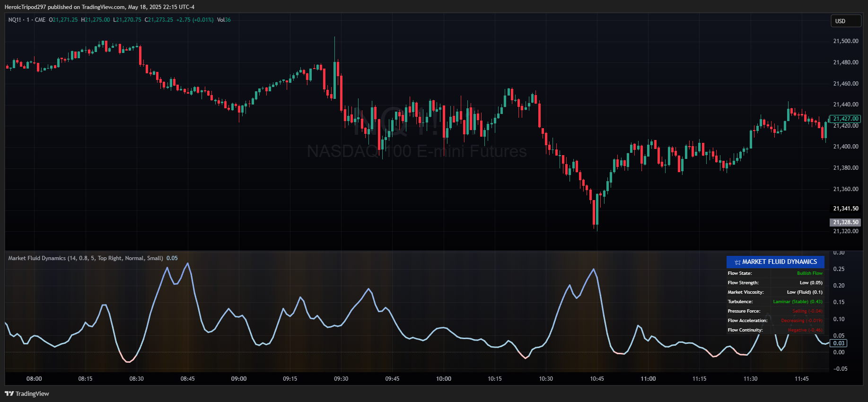Click the 11:30 time axis label
Screen dimensions: 868x402
(x=751, y=379)
